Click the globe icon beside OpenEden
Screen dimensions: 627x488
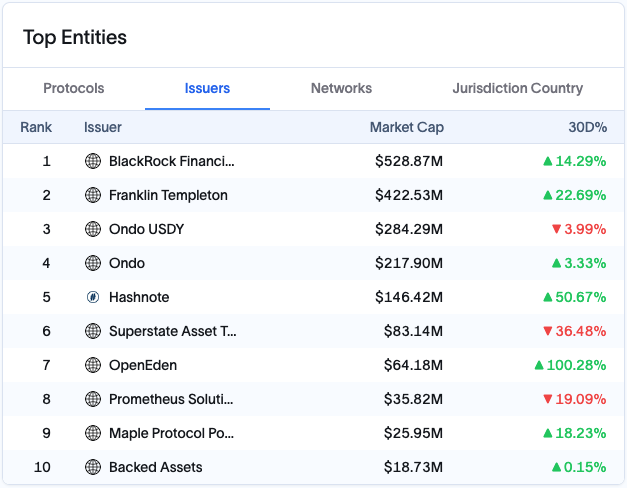pyautogui.click(x=93, y=365)
